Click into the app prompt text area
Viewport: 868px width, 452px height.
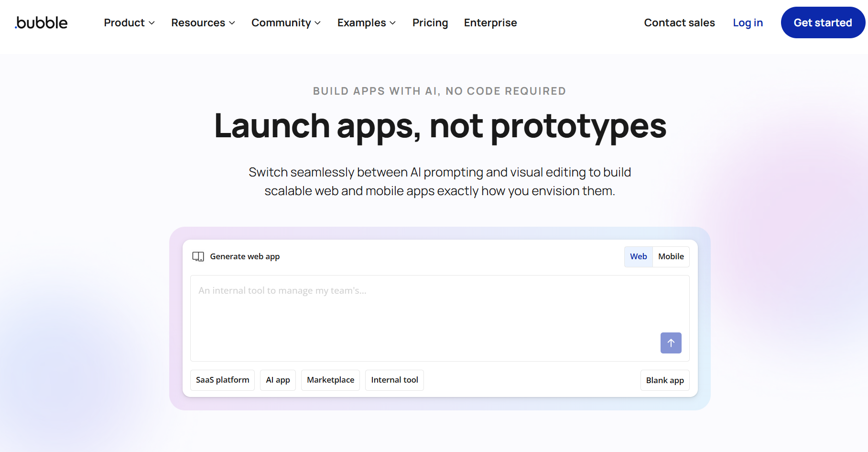[440, 318]
